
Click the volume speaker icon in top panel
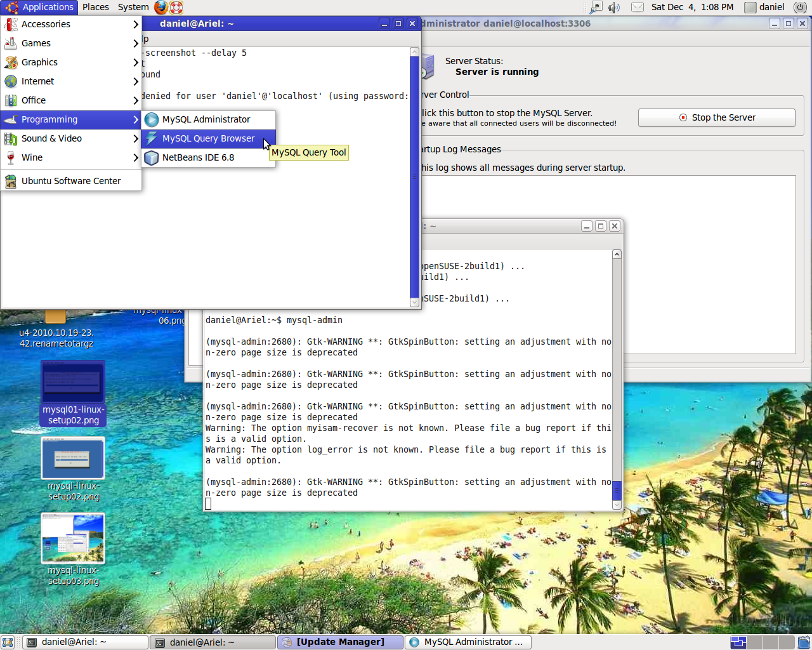pos(613,7)
